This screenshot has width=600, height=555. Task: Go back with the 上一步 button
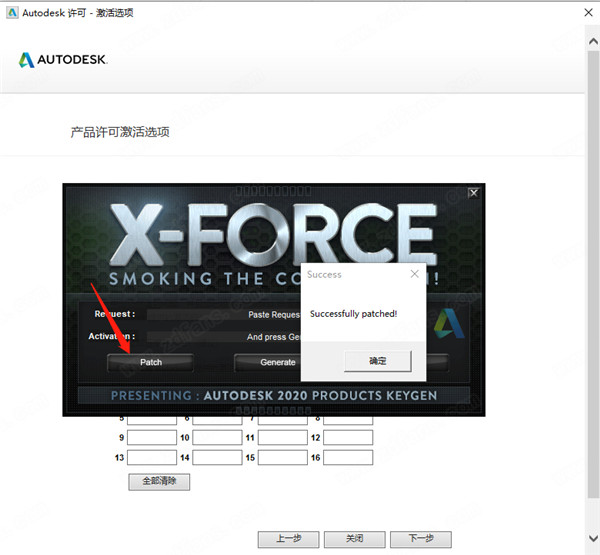point(289,539)
